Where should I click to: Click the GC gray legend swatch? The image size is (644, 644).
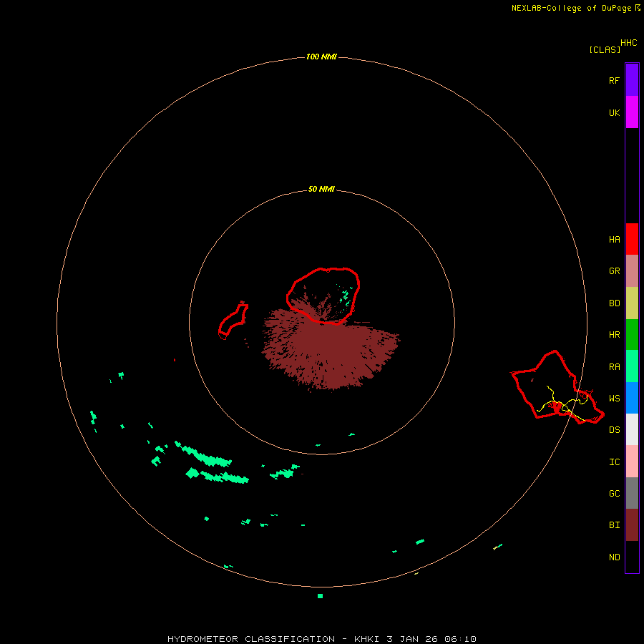[x=632, y=493]
